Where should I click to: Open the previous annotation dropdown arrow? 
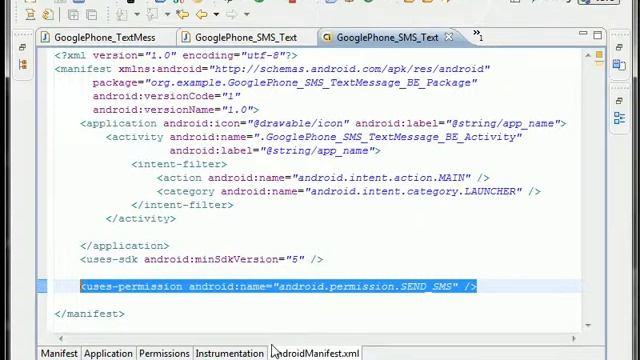(x=167, y=15)
